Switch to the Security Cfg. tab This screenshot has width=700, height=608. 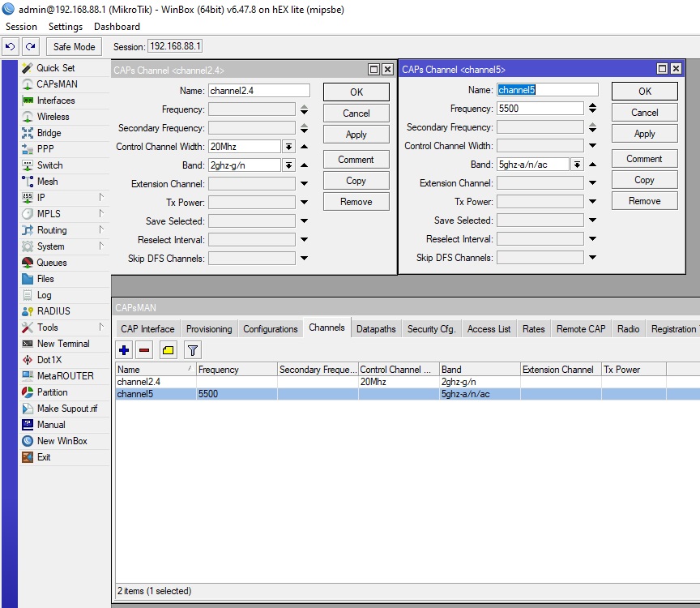pyautogui.click(x=431, y=329)
